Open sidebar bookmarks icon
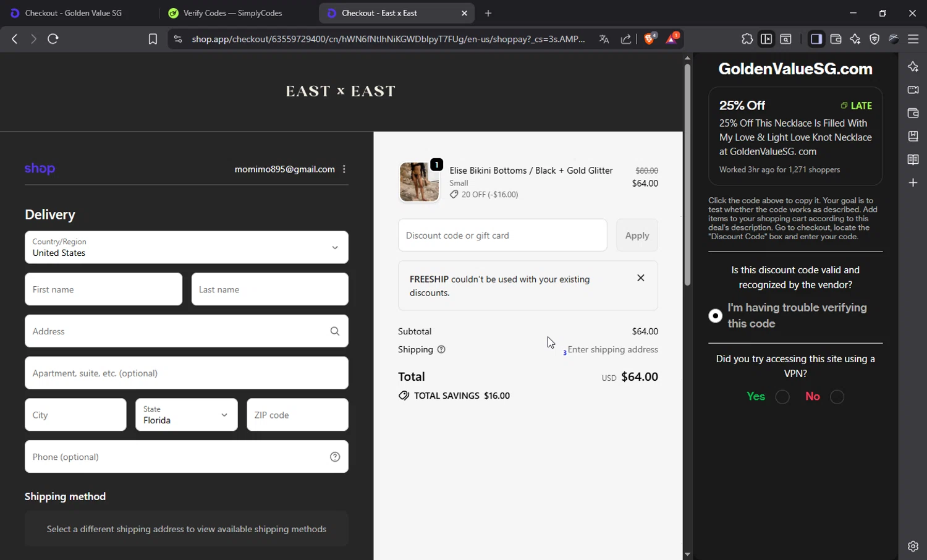Viewport: 927px width, 560px height. 913,136
